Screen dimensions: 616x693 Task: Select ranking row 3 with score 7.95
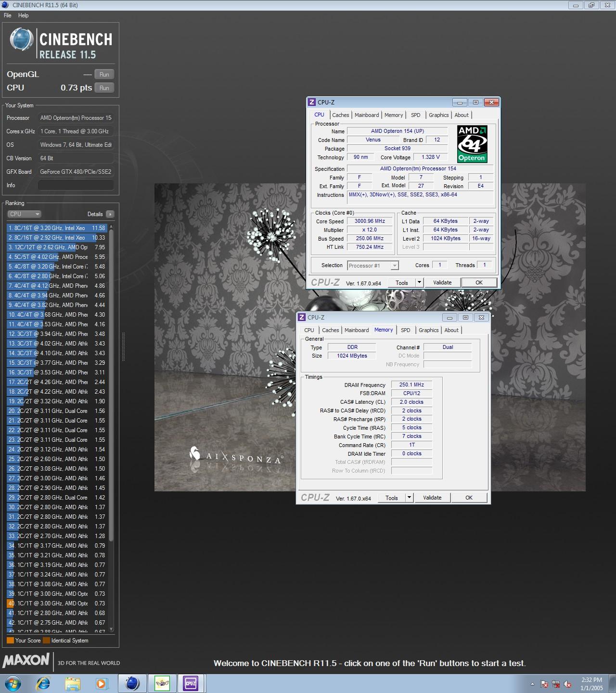pyautogui.click(x=57, y=247)
